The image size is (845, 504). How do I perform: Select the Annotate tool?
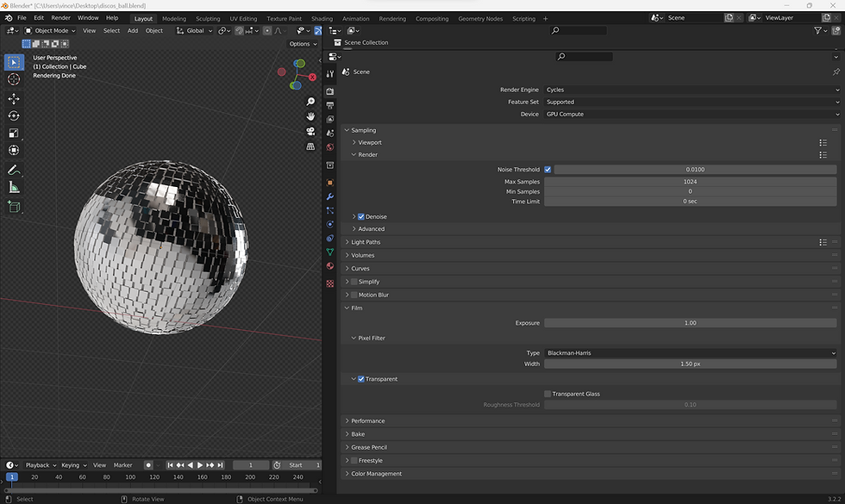tap(14, 171)
